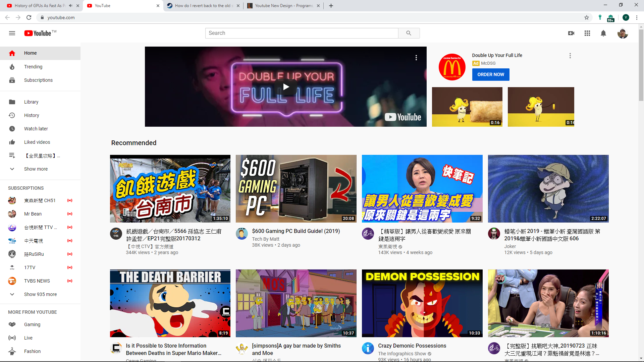The width and height of the screenshot is (644, 362).
Task: Open Chrome's three-dot menu
Action: [637, 17]
